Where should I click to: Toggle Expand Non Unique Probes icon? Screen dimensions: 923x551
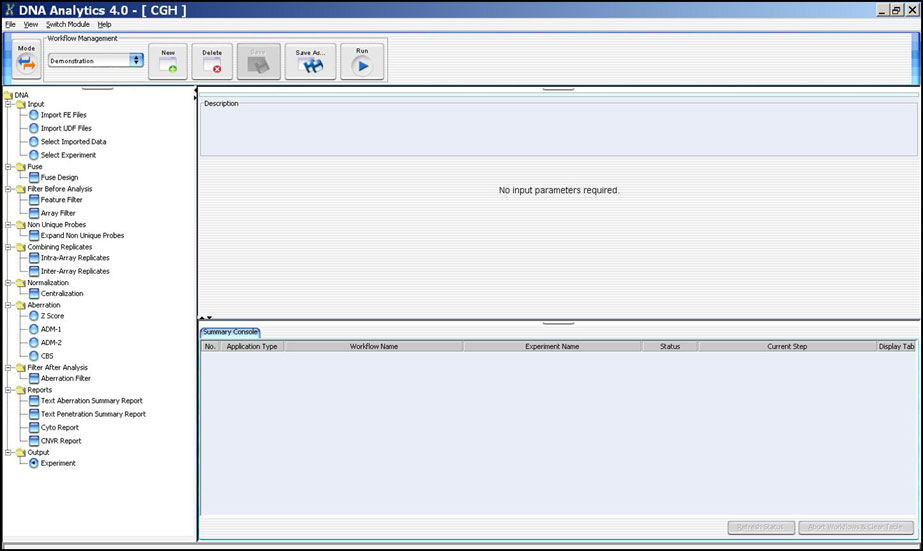click(34, 235)
